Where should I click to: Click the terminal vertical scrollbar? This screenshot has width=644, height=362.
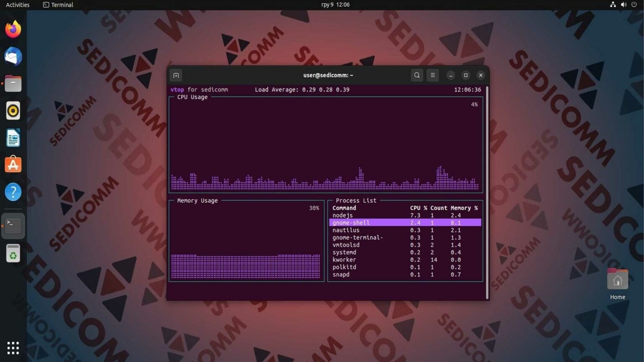487,192
